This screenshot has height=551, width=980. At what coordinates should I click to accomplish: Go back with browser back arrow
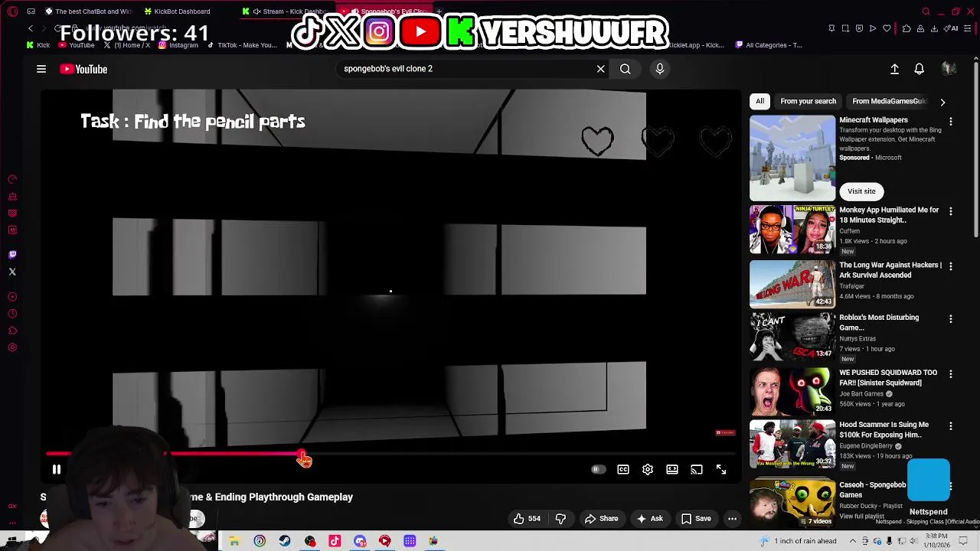click(x=31, y=28)
